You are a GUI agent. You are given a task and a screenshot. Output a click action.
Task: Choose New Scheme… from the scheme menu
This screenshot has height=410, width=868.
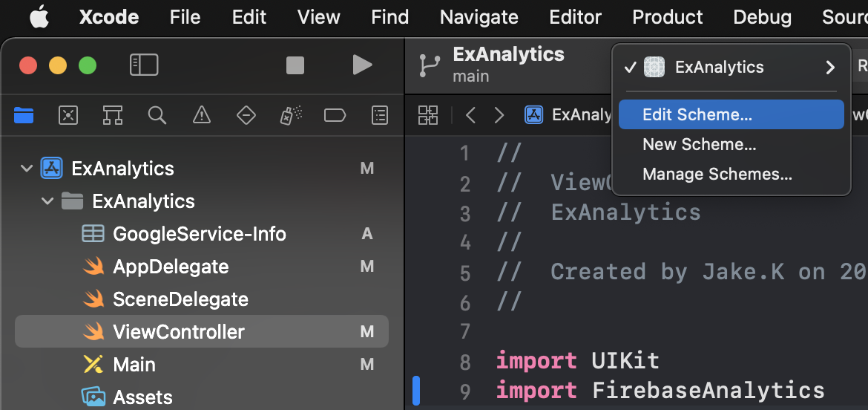click(731, 145)
